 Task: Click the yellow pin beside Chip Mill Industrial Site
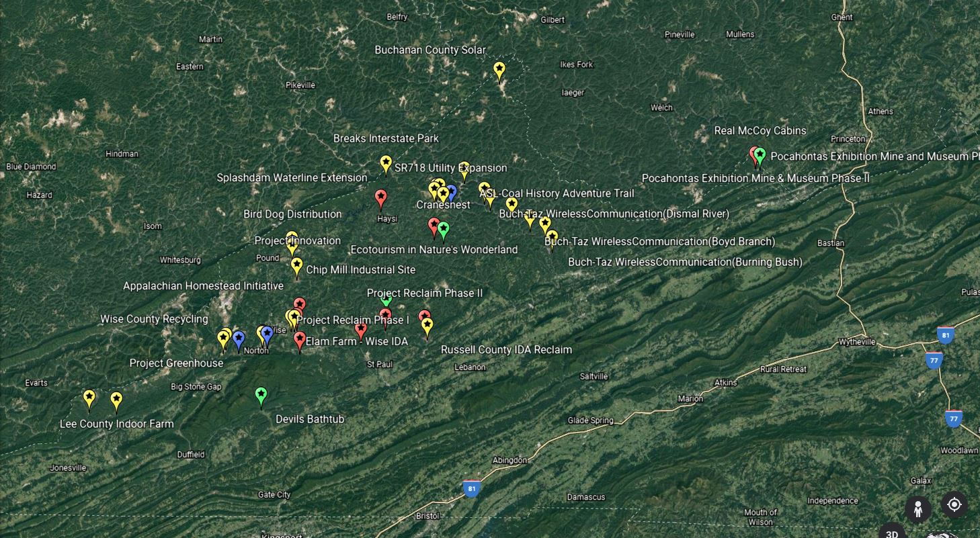click(296, 265)
